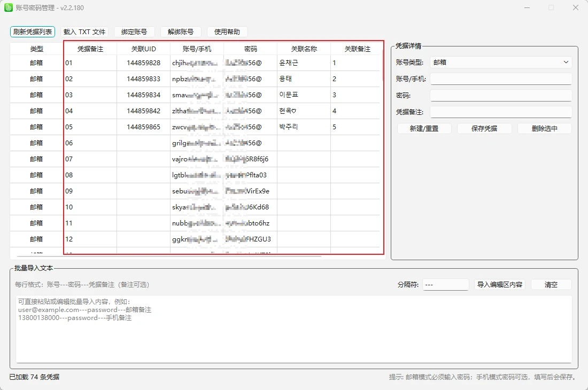Click the horizontal scrollbar under the table

pyautogui.click(x=169, y=256)
